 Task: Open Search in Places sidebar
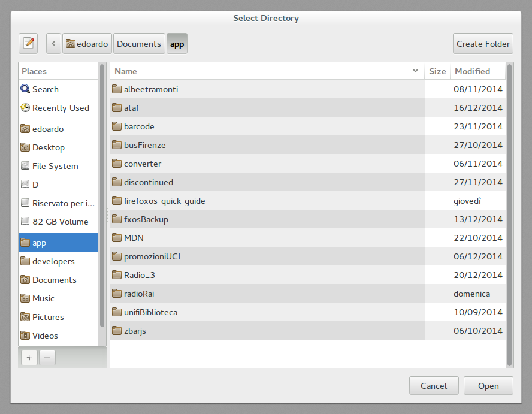click(x=45, y=89)
